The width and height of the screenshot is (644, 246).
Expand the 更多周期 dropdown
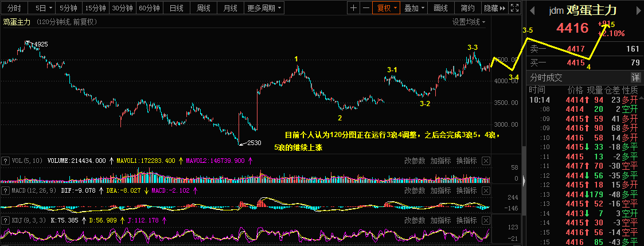click(265, 8)
